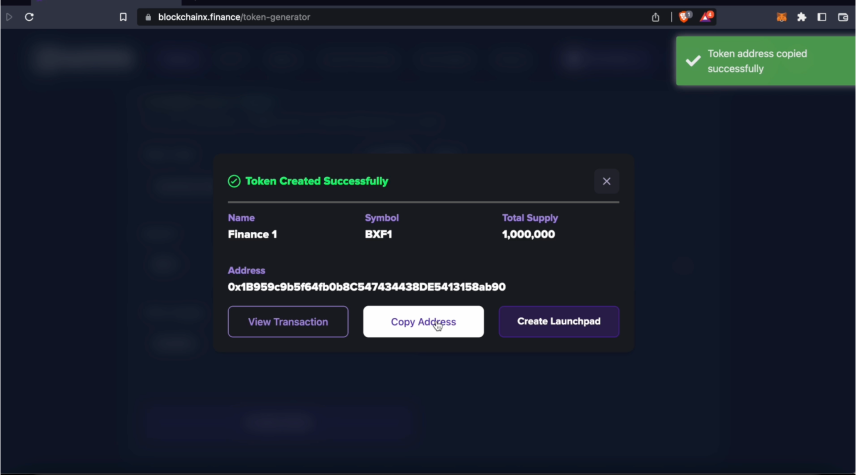Open the Brave Wallet icon
This screenshot has height=475, width=856.
tap(843, 17)
